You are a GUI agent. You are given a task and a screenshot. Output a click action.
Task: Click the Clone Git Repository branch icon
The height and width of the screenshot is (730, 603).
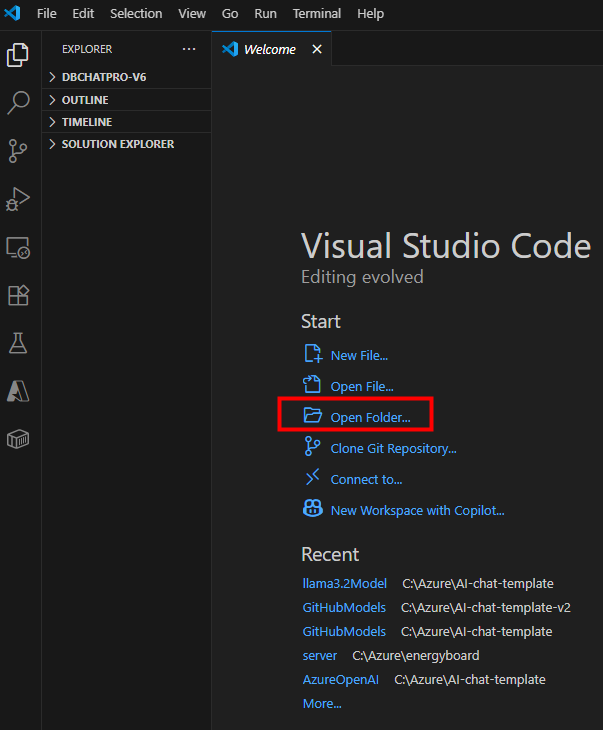tap(312, 446)
